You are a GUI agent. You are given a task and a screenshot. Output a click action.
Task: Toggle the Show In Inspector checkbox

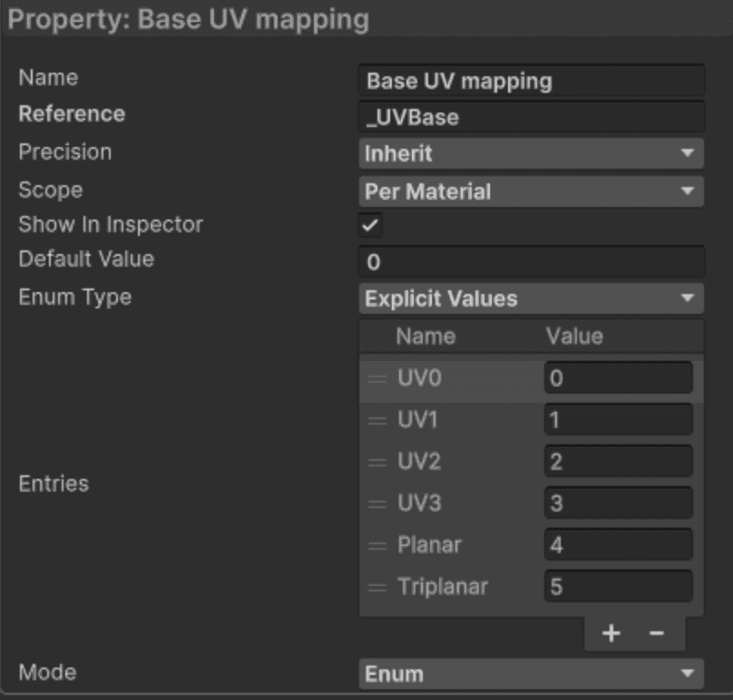coord(370,224)
